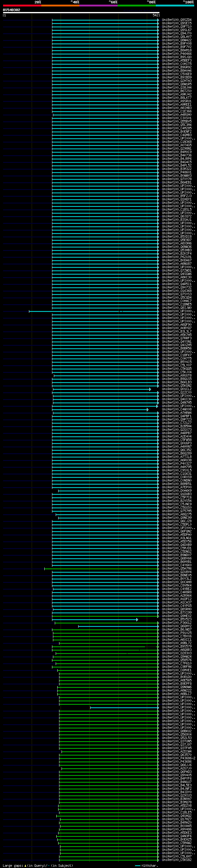Image resolution: width=197 pixels, height=868 pixels.
Task: Select the label UniRef100_D0A6K9
Action: 177,491
